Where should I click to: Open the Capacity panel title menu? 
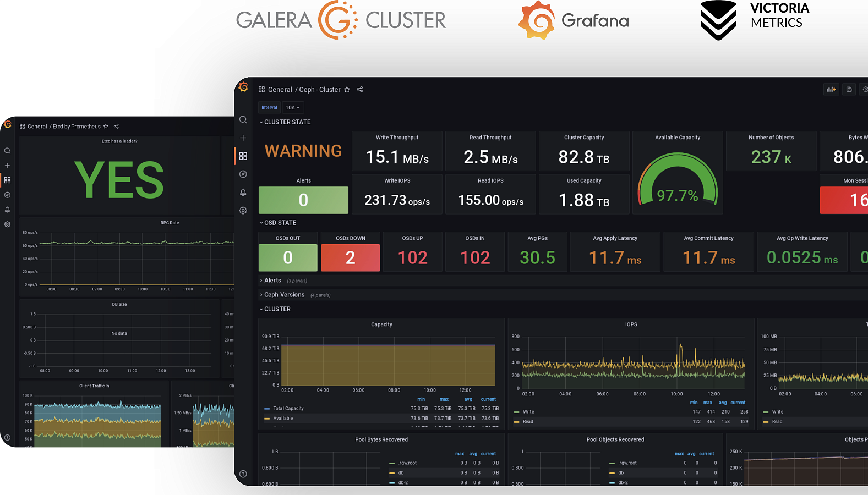[381, 324]
